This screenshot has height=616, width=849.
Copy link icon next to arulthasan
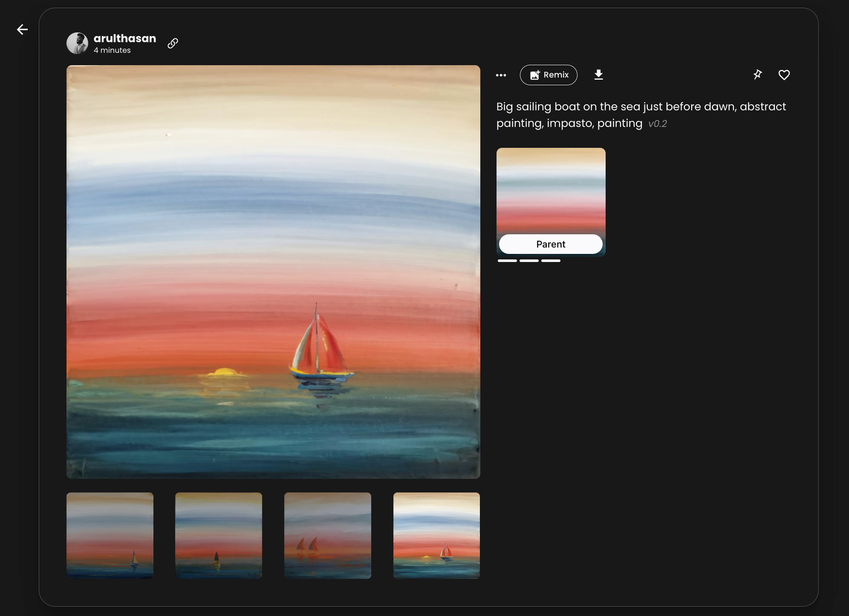(x=173, y=43)
